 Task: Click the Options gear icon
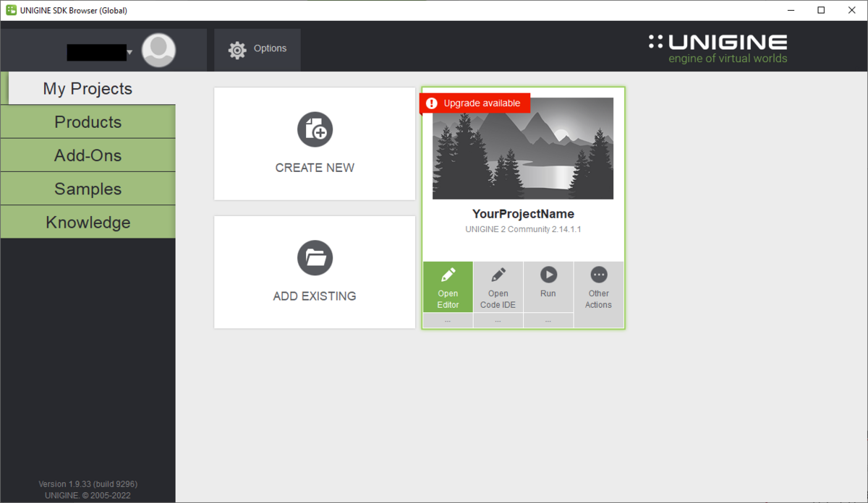[237, 50]
